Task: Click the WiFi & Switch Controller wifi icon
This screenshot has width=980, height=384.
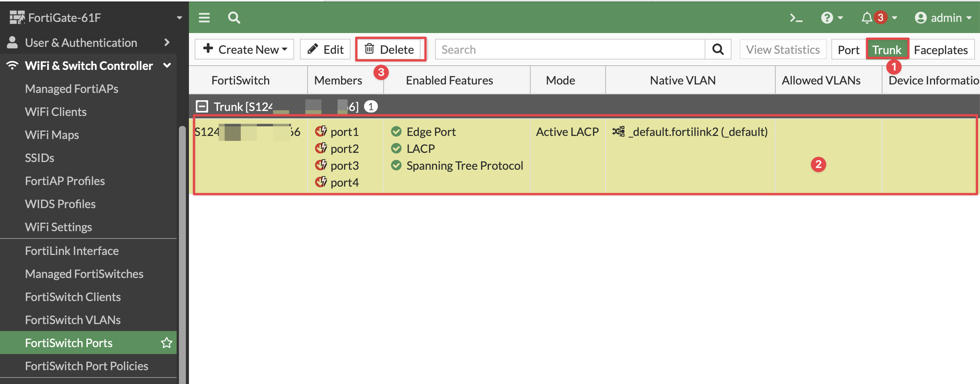Action: pos(12,65)
